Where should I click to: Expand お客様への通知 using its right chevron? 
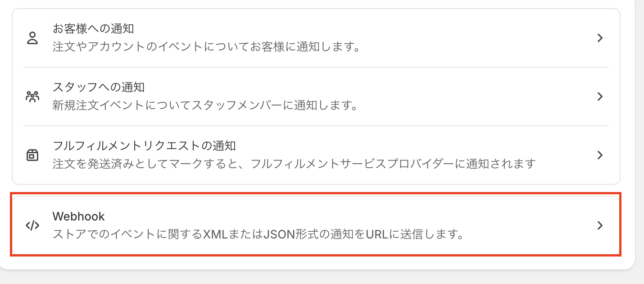click(600, 38)
